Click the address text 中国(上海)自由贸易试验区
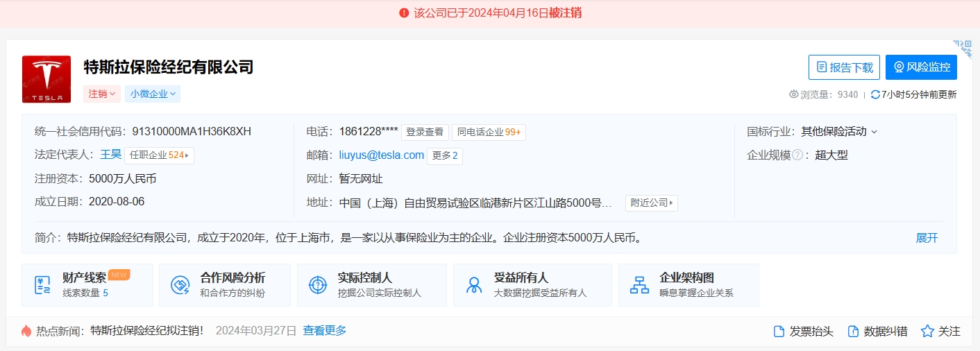The image size is (980, 351). pos(475,203)
